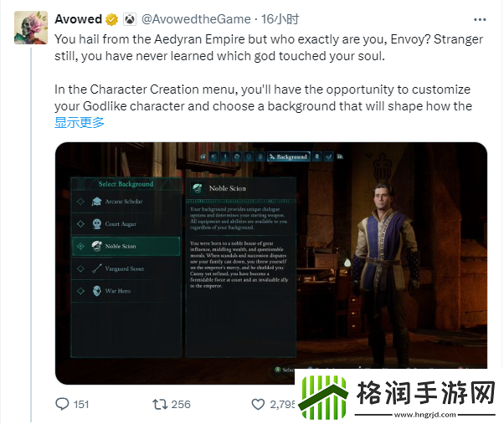Open the @AvowedtheGame handle link

[x=196, y=19]
